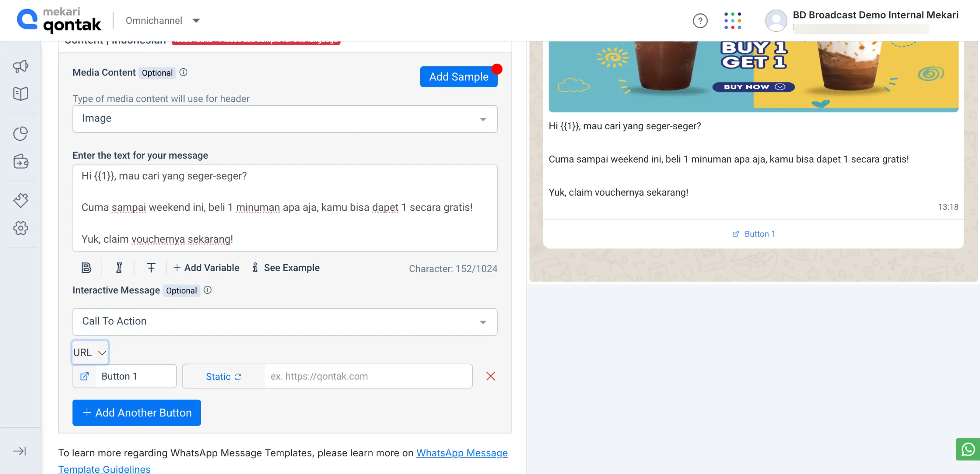
Task: Open the settings gear icon in sidebar
Action: pyautogui.click(x=20, y=228)
